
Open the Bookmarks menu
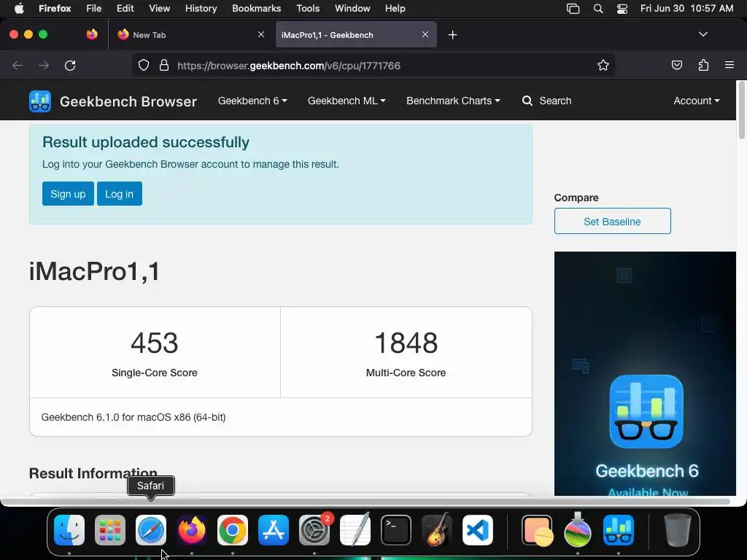click(256, 9)
